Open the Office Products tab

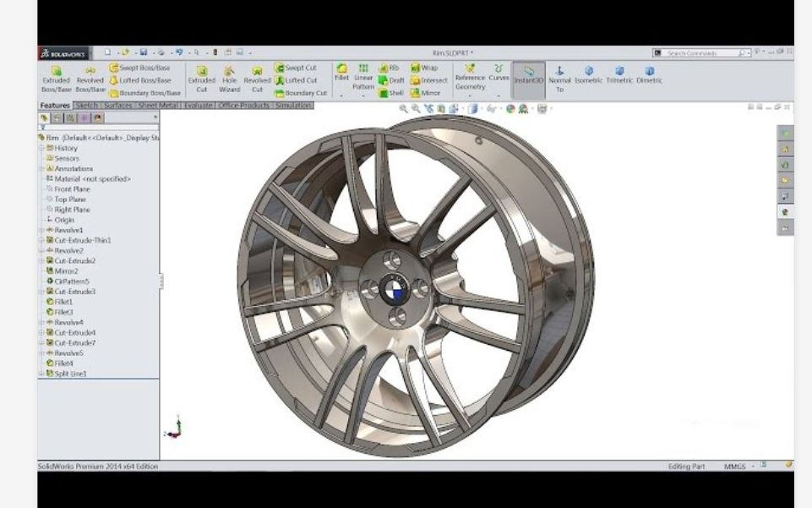[243, 106]
